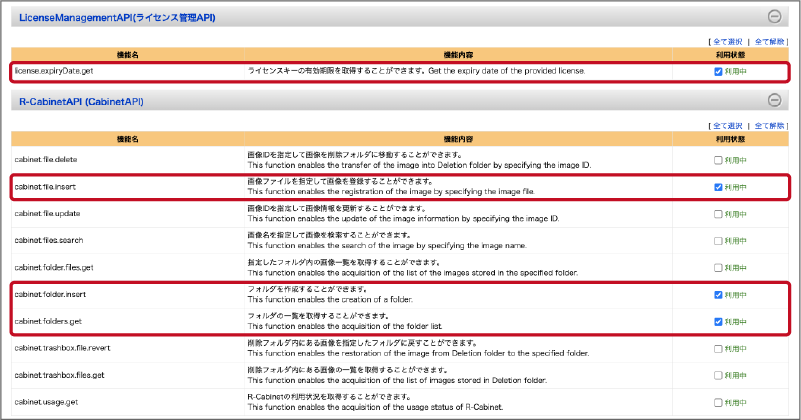The width and height of the screenshot is (801, 420).
Task: Select the cabinet.file.insert function name
Action: 45,187
